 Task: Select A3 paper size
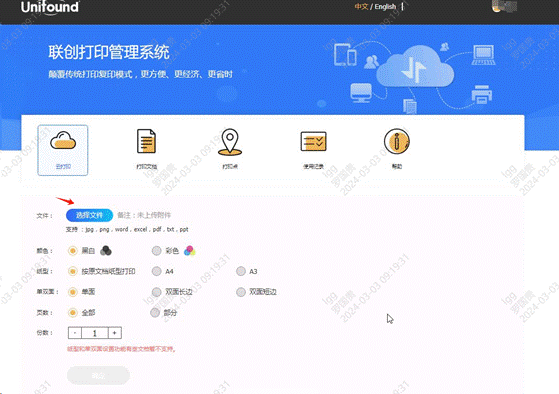tap(241, 271)
